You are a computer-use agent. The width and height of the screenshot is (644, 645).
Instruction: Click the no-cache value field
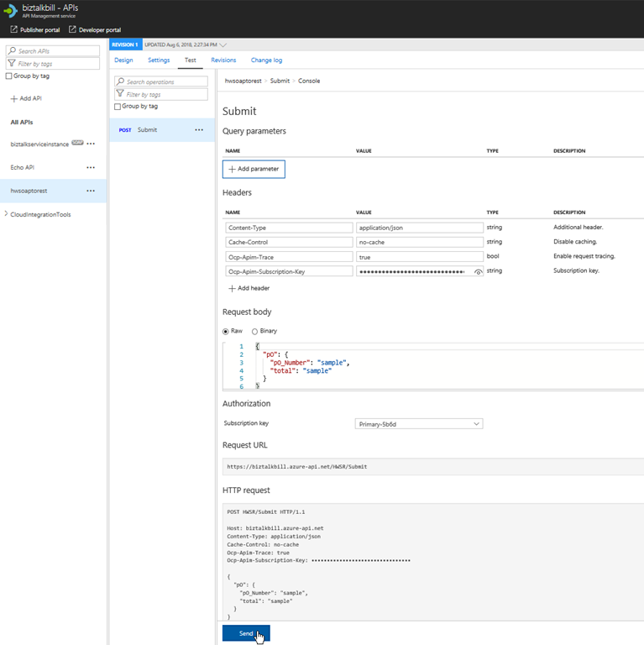[420, 242]
